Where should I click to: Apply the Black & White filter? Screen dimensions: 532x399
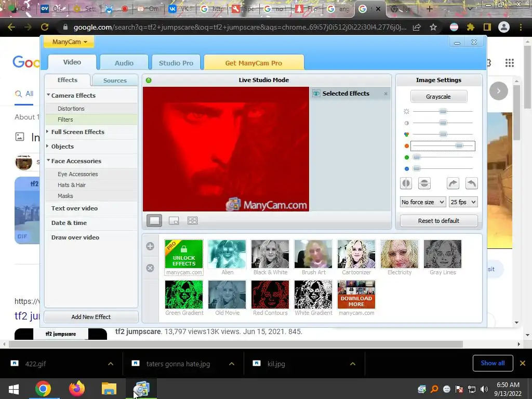click(x=270, y=258)
